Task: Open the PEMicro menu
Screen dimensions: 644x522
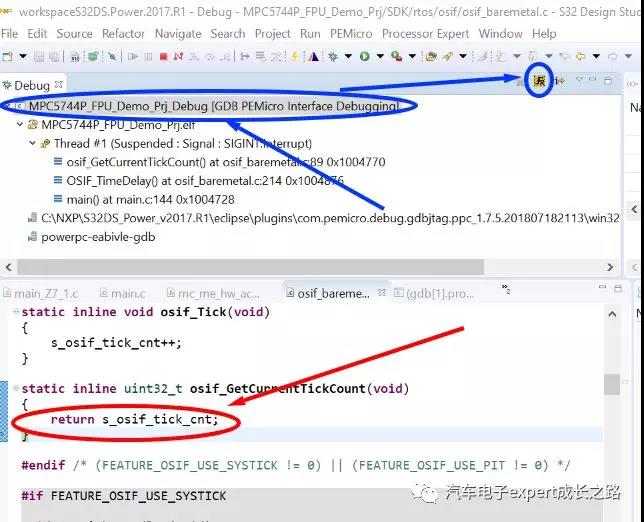Action: [350, 33]
